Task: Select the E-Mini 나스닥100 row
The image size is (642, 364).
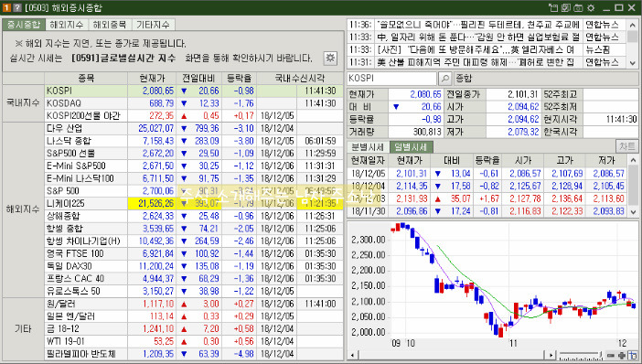Action: 194,178
